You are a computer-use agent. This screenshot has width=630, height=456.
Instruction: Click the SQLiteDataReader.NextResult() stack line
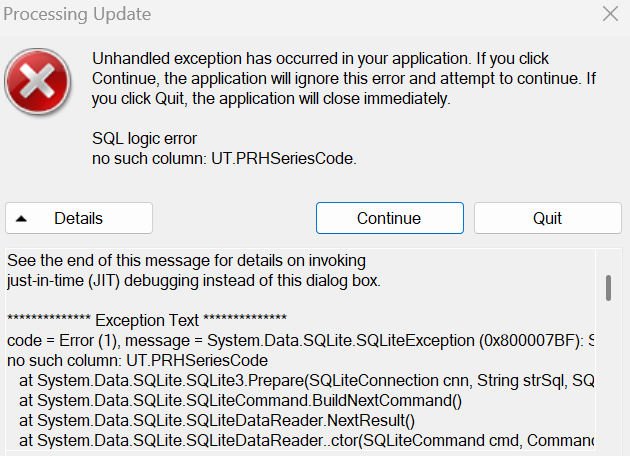190,420
